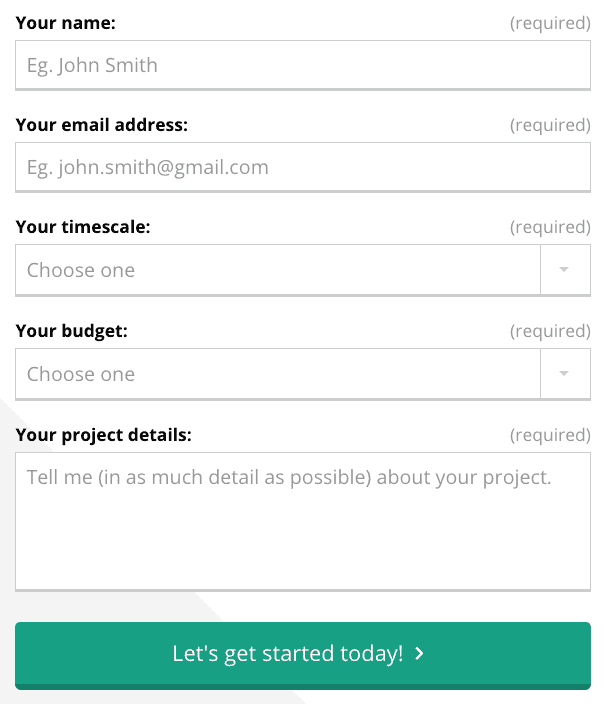
Task: Click '(required)' text beside Your project details
Action: [x=550, y=436]
